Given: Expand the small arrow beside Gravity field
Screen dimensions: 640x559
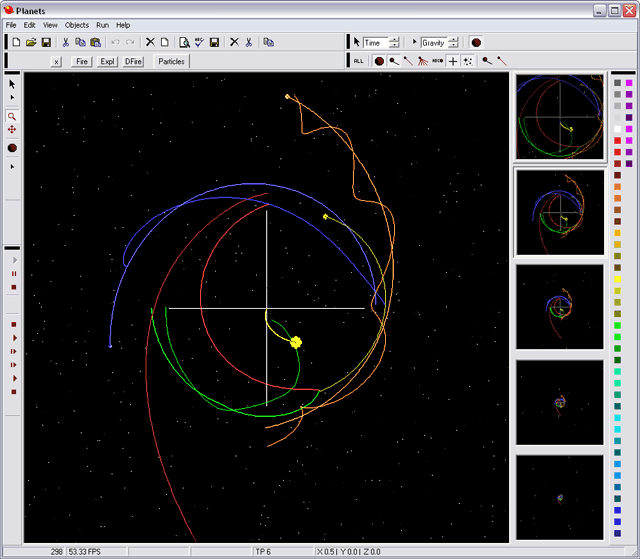Looking at the screenshot, I should click(x=414, y=42).
